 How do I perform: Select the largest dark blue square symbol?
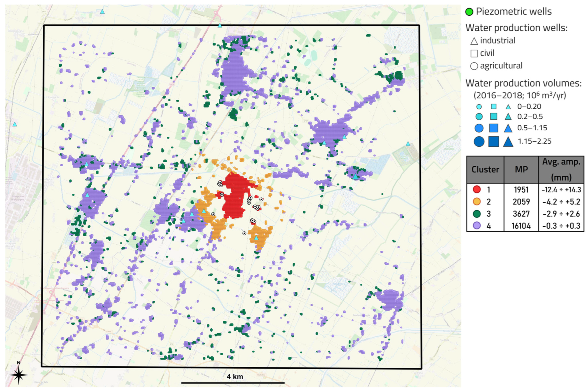pyautogui.click(x=493, y=142)
